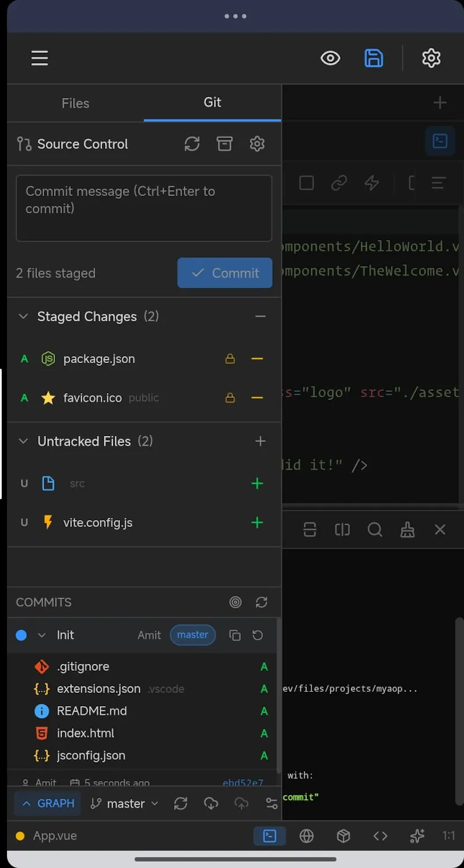The height and width of the screenshot is (868, 464).
Task: Revert the Init commit icon
Action: click(258, 635)
